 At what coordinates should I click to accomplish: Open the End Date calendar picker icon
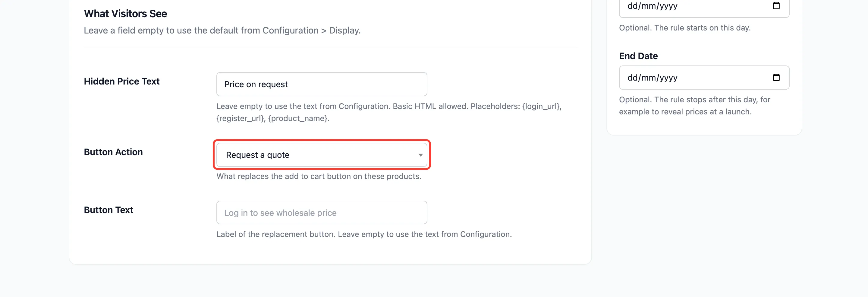[776, 77]
